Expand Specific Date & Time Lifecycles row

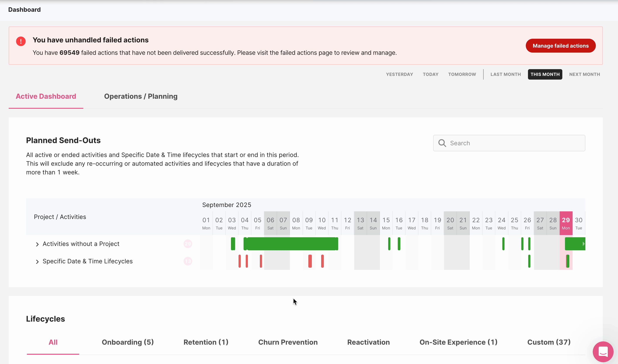pos(37,262)
